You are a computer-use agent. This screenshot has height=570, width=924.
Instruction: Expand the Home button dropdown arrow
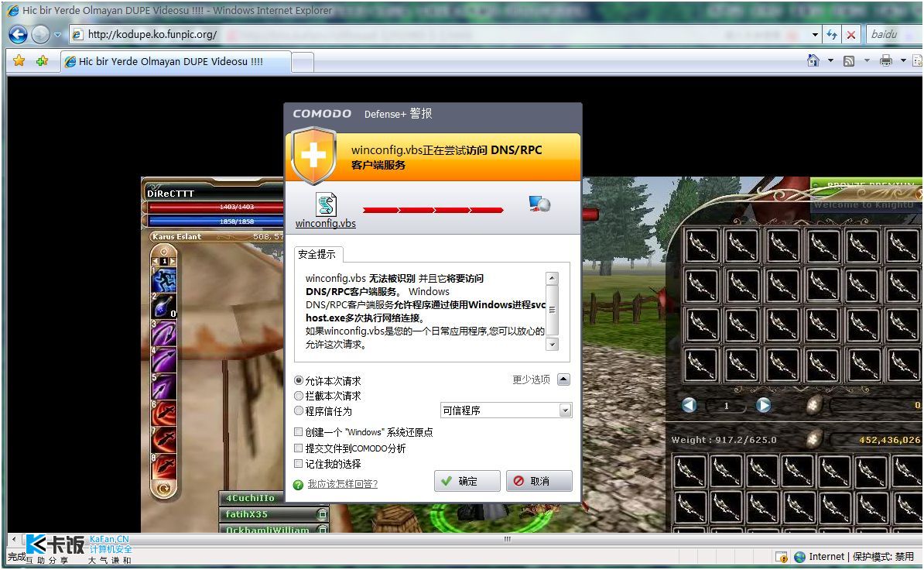point(830,60)
